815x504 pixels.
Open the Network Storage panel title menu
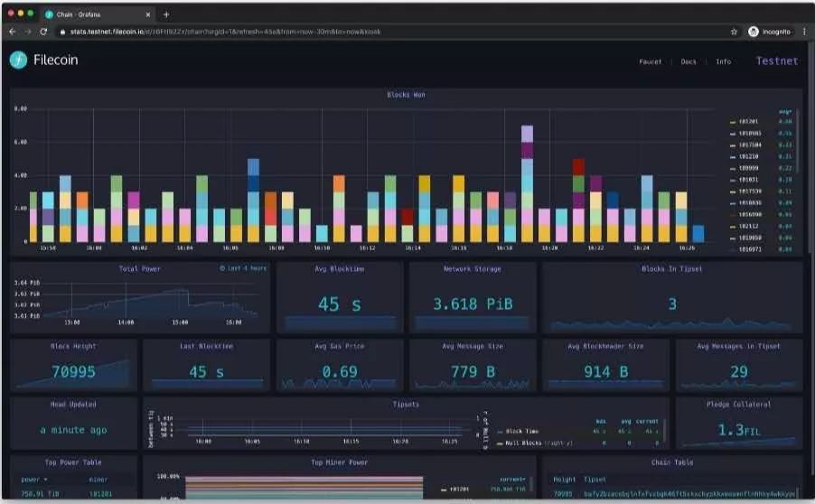pyautogui.click(x=473, y=268)
